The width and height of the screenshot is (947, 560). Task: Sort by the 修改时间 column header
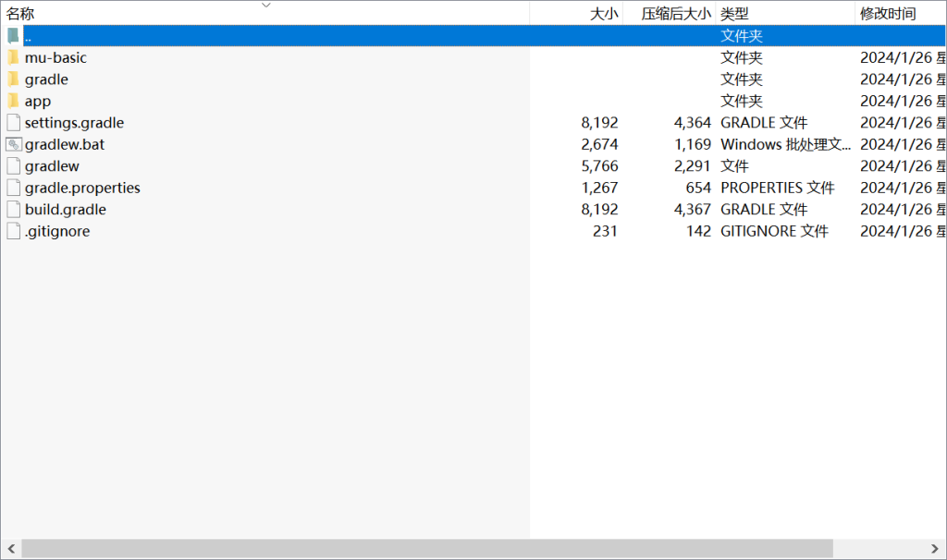888,14
